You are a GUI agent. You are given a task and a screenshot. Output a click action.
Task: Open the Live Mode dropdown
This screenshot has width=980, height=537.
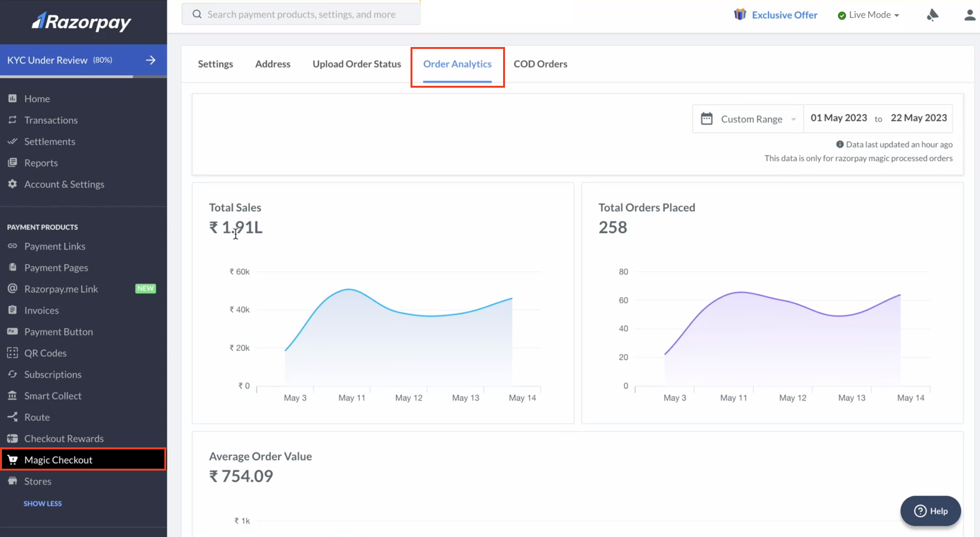tap(869, 15)
